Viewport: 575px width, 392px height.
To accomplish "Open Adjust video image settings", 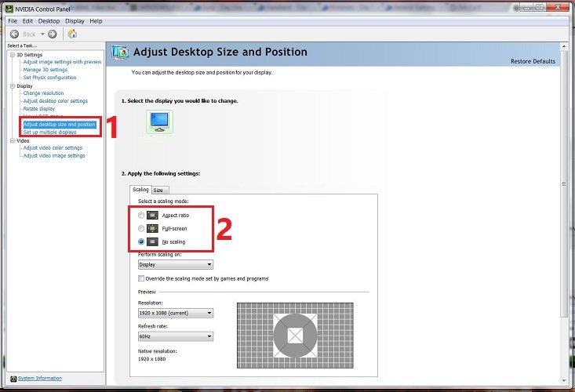I will (x=54, y=156).
